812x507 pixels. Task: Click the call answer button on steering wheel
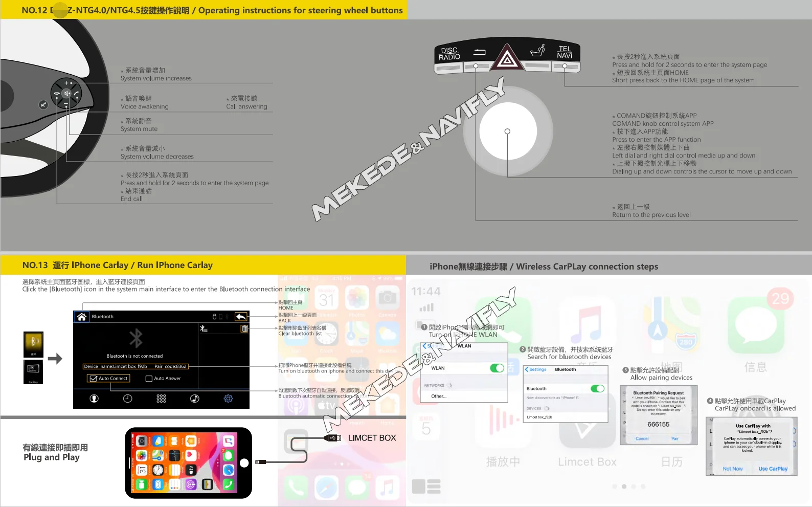pos(77,94)
